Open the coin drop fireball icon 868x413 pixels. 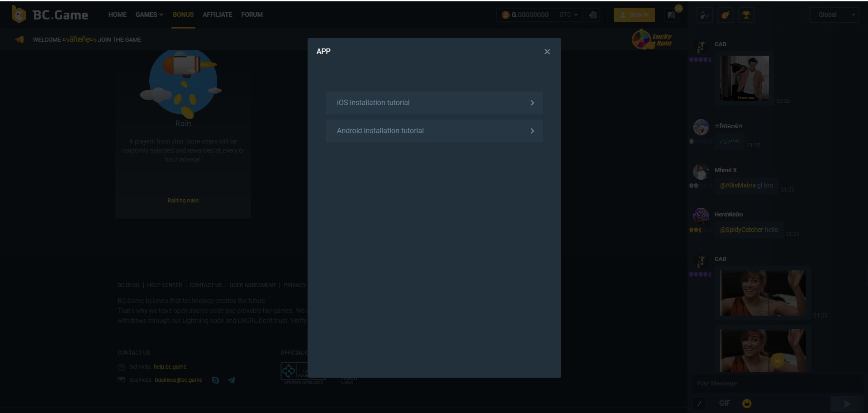pyautogui.click(x=725, y=15)
